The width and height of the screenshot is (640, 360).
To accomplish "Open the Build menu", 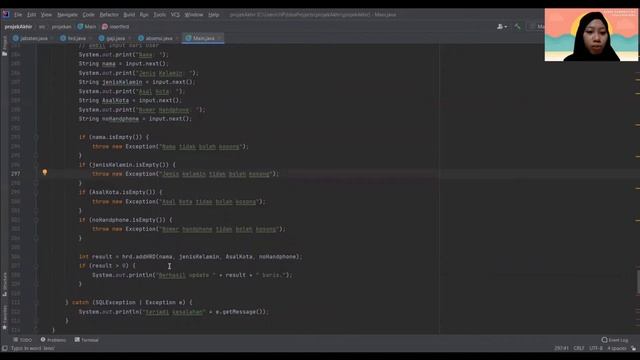I will pos(129,15).
